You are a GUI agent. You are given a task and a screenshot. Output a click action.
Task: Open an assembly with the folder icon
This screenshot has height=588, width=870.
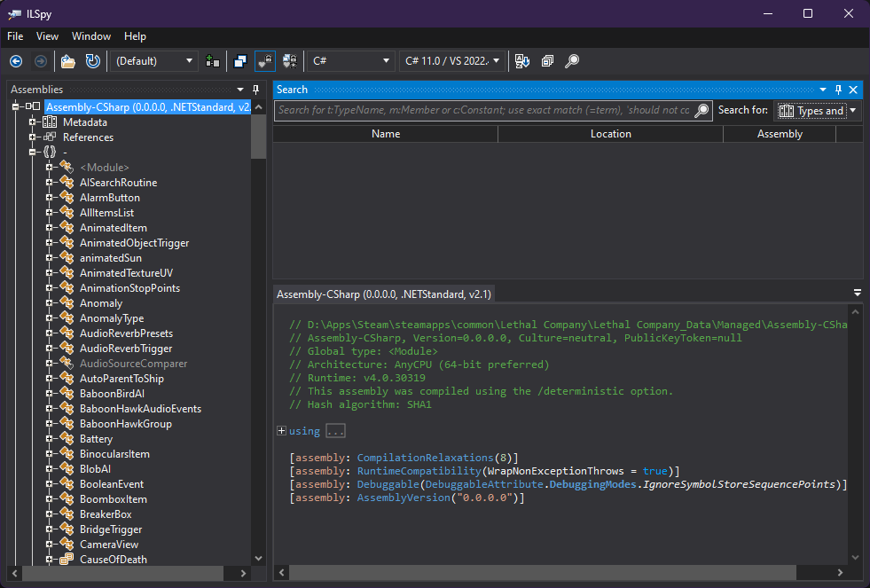coord(68,61)
